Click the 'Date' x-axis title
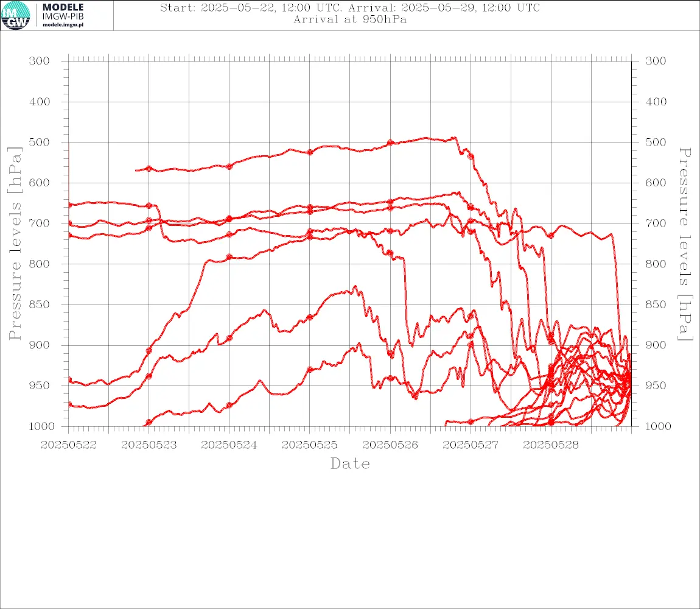The height and width of the screenshot is (609, 700). (350, 463)
